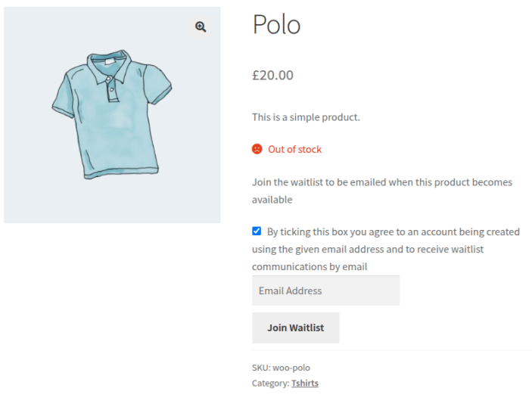
Task: Open the blue polo shirt product image
Action: (111, 115)
